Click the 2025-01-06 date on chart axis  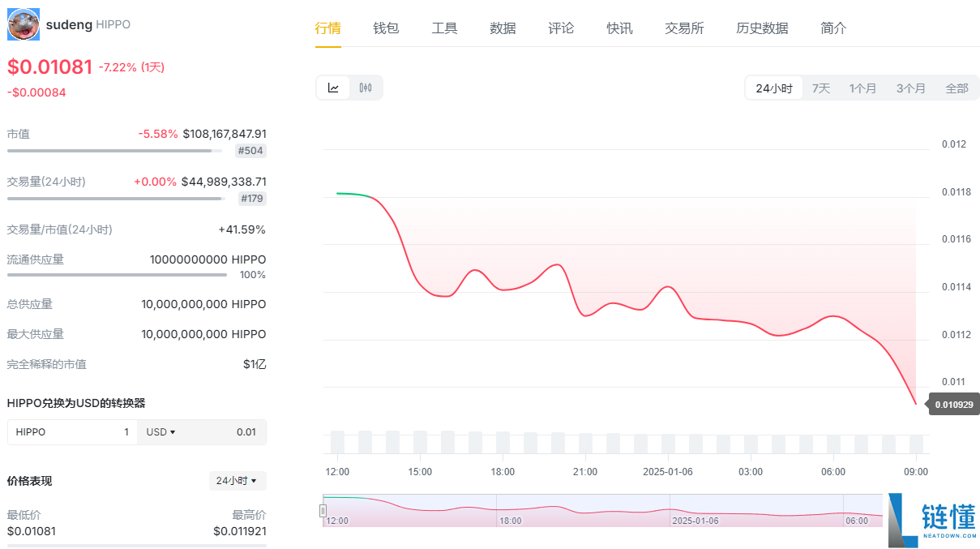point(669,472)
